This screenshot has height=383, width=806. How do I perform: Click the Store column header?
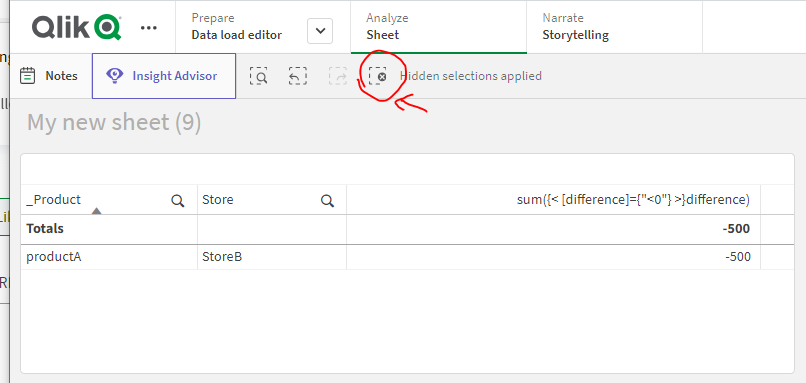click(218, 199)
